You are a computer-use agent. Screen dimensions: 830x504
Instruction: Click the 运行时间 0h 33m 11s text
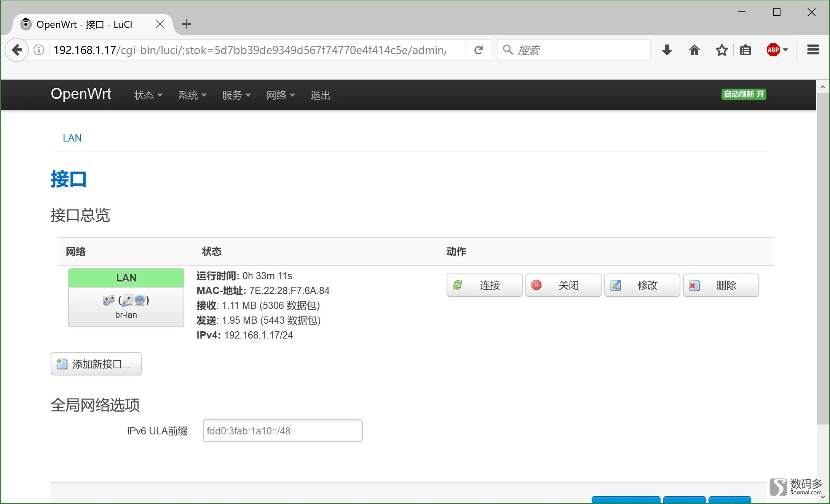[x=244, y=276]
